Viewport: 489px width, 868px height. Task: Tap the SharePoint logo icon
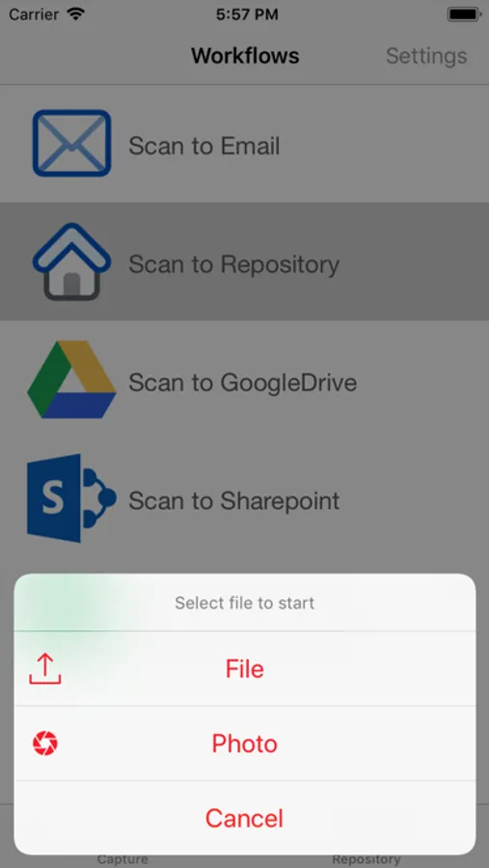tap(72, 498)
